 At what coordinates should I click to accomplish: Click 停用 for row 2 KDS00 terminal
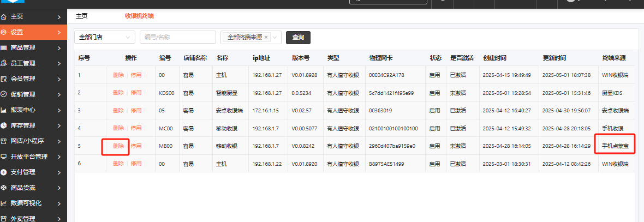pos(136,93)
